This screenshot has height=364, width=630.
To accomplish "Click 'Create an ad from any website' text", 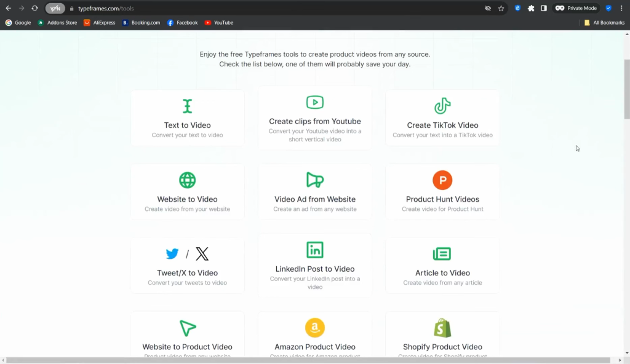I will 315,209.
